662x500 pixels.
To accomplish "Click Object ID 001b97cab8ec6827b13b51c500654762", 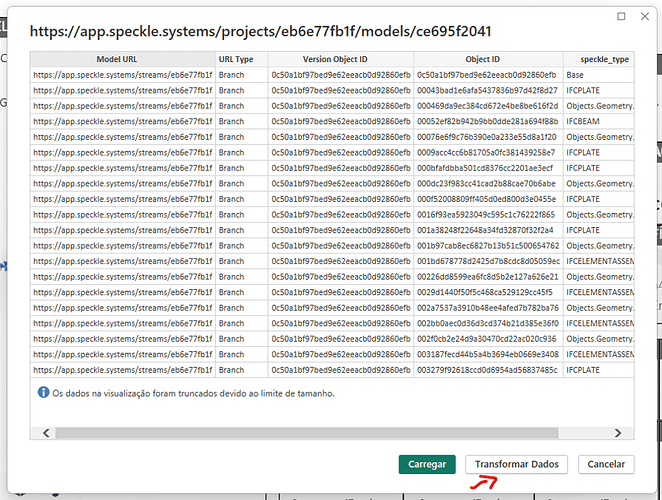I will pos(488,246).
